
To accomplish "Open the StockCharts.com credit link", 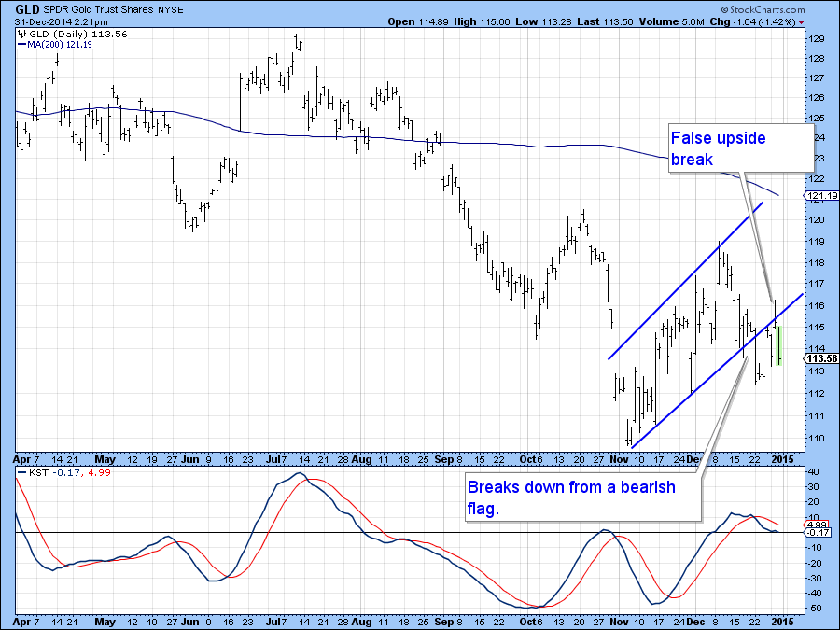I will pos(763,9).
